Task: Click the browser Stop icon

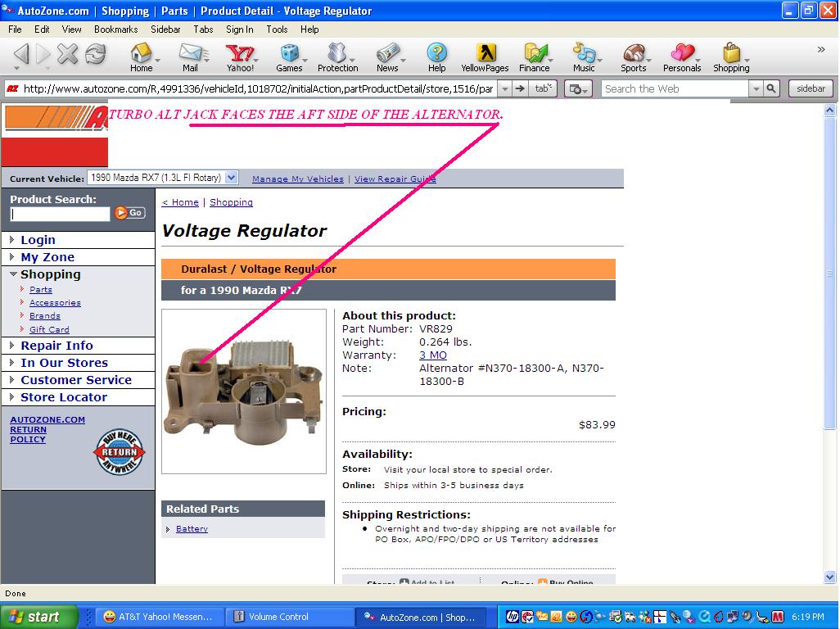Action: tap(68, 55)
